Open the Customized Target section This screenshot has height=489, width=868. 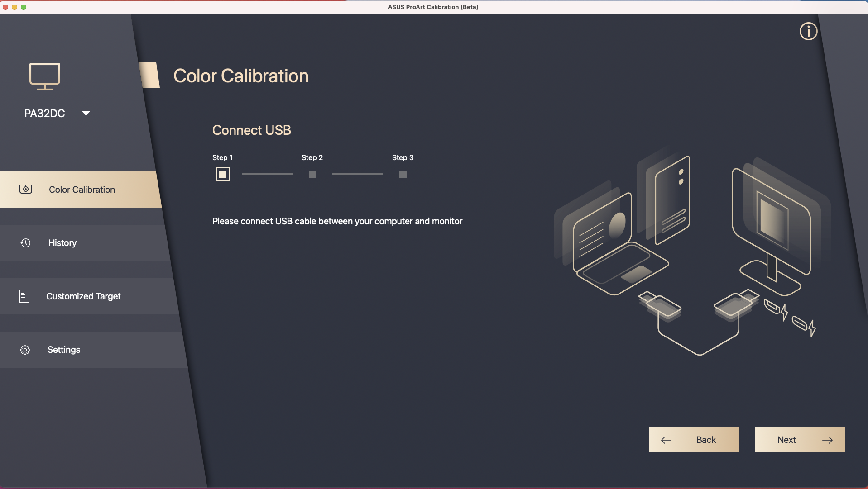[x=88, y=296]
